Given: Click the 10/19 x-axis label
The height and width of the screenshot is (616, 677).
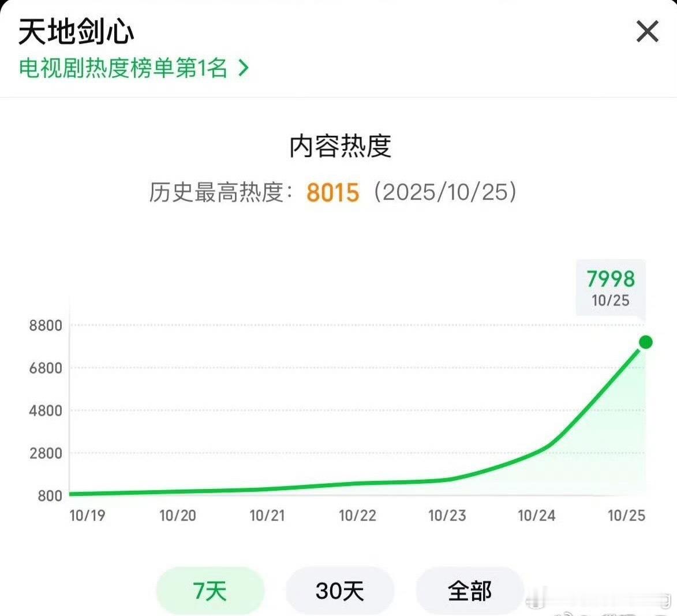Looking at the screenshot, I should pyautogui.click(x=87, y=516).
